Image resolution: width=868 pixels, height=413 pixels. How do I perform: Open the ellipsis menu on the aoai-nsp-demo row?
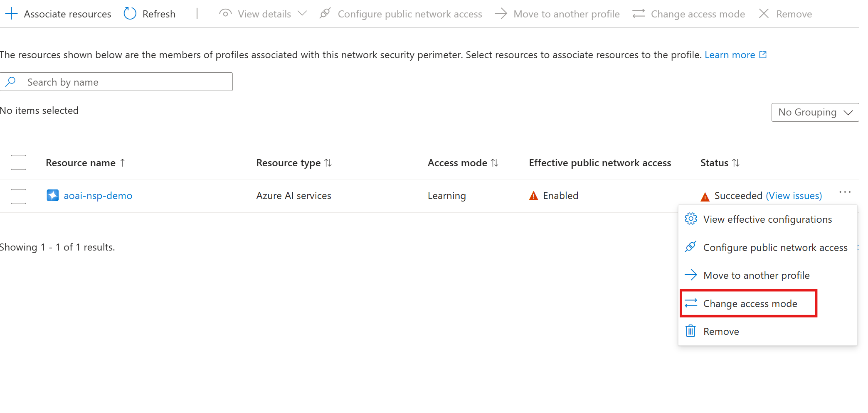coord(845,192)
